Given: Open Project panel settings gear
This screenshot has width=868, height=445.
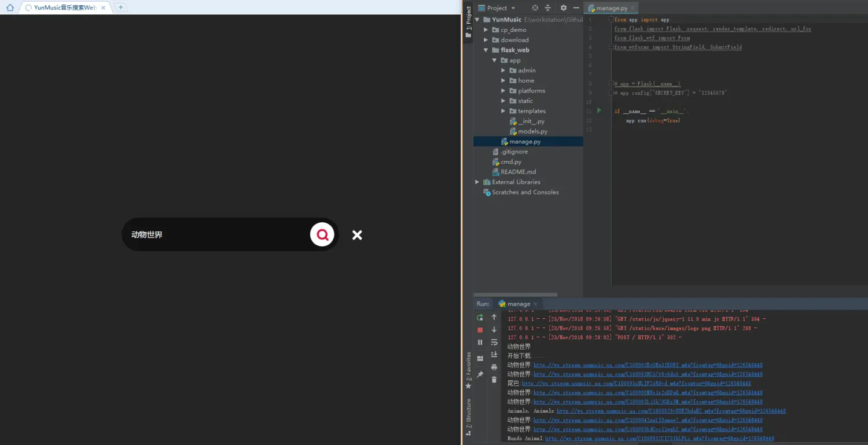Looking at the screenshot, I should [x=564, y=8].
